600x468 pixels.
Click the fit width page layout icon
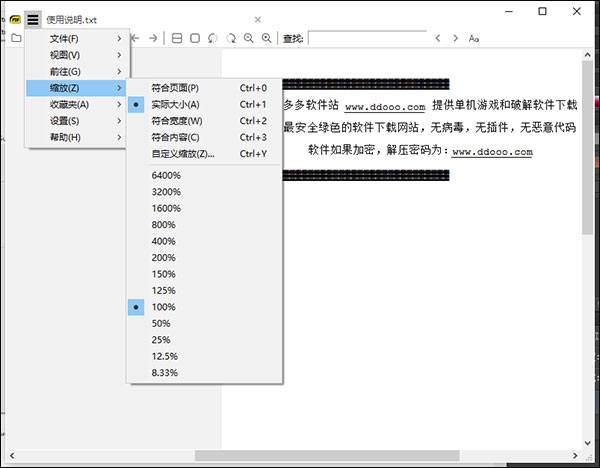[x=177, y=38]
